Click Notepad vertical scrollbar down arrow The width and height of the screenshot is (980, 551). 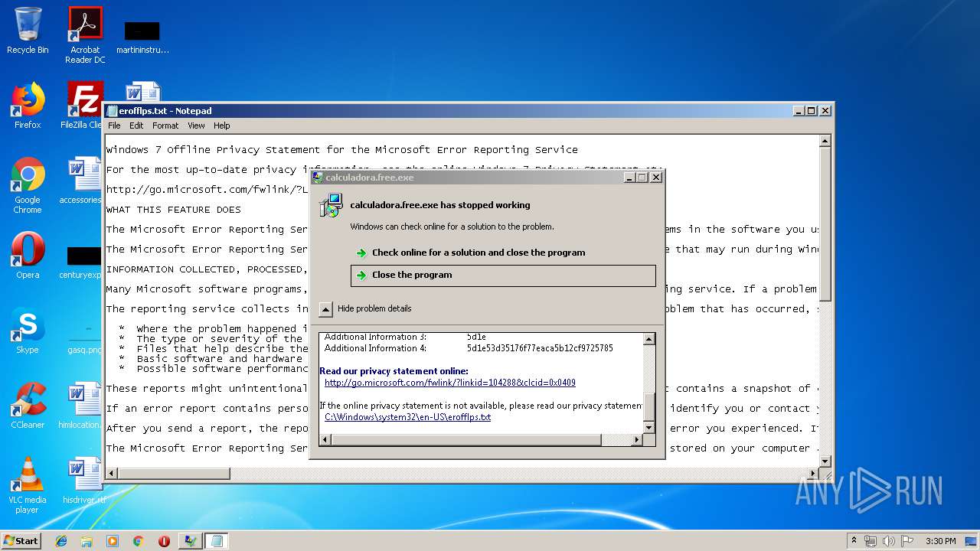click(x=825, y=461)
